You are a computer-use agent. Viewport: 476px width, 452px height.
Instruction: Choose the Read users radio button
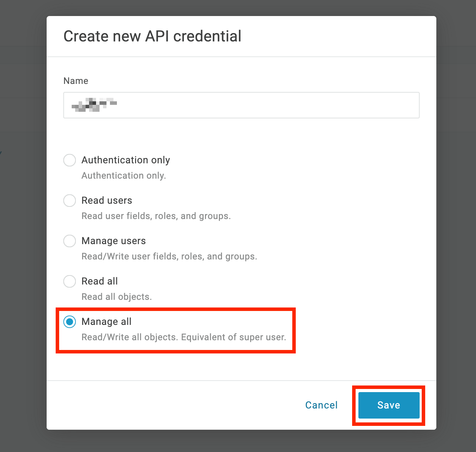70,201
